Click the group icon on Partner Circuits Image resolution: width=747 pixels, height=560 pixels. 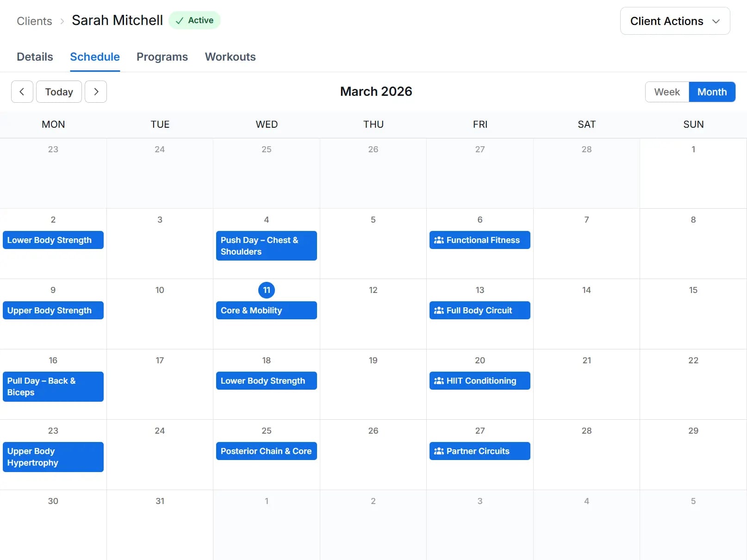tap(438, 451)
